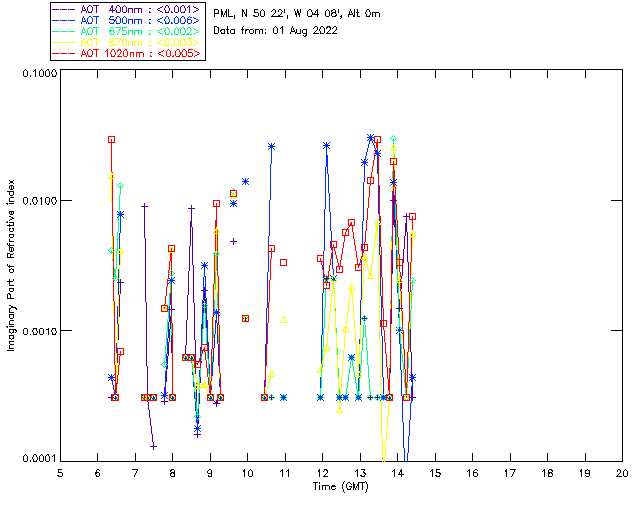This screenshot has height=512, width=640.
Task: Click the x-axis tick label 14
Action: 398,473
